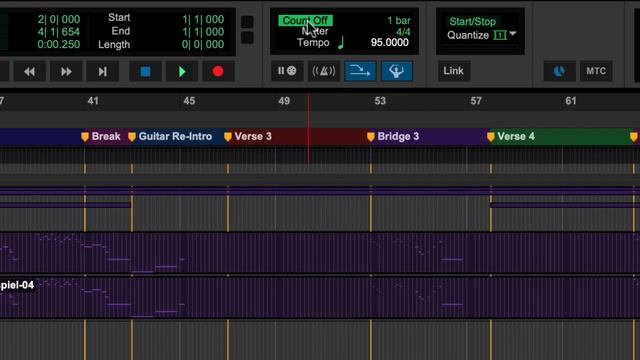The image size is (640, 360).
Task: Click the tempo quarter note resolution icon
Action: click(x=341, y=42)
